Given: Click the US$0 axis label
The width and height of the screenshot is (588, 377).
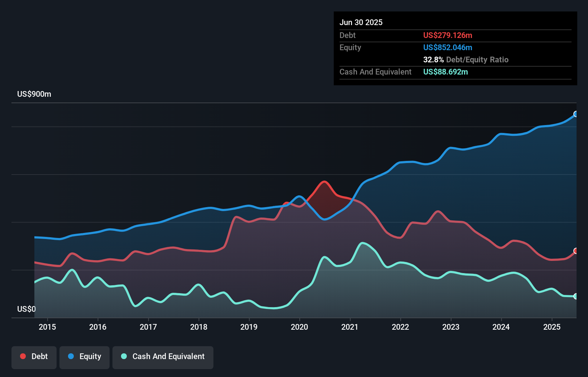Looking at the screenshot, I should pyautogui.click(x=26, y=309).
